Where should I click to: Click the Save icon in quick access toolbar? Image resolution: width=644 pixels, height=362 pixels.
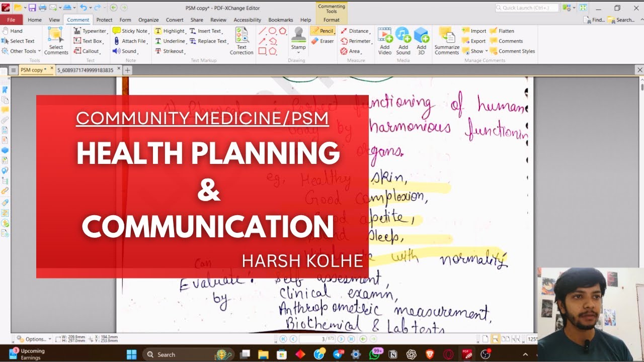[x=32, y=8]
